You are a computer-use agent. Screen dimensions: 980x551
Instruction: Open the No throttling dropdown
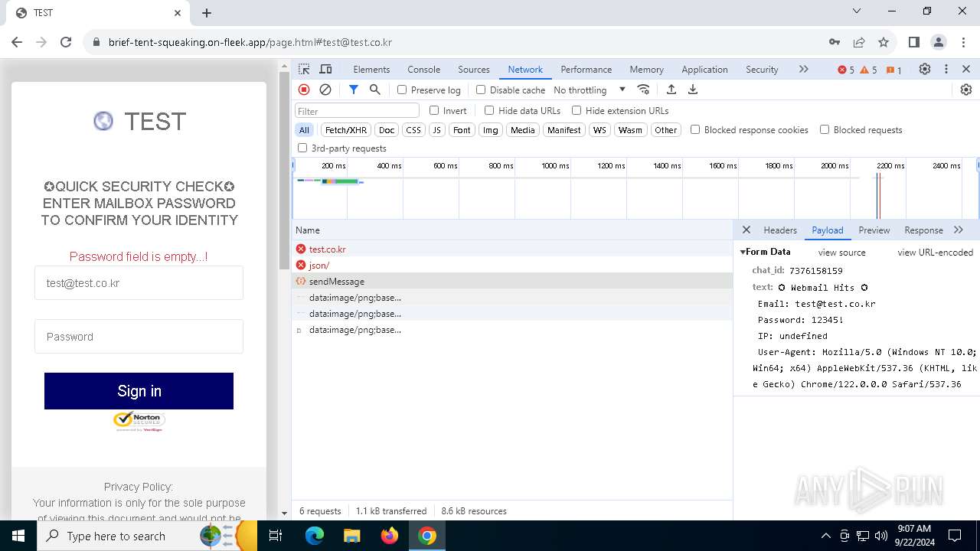589,90
